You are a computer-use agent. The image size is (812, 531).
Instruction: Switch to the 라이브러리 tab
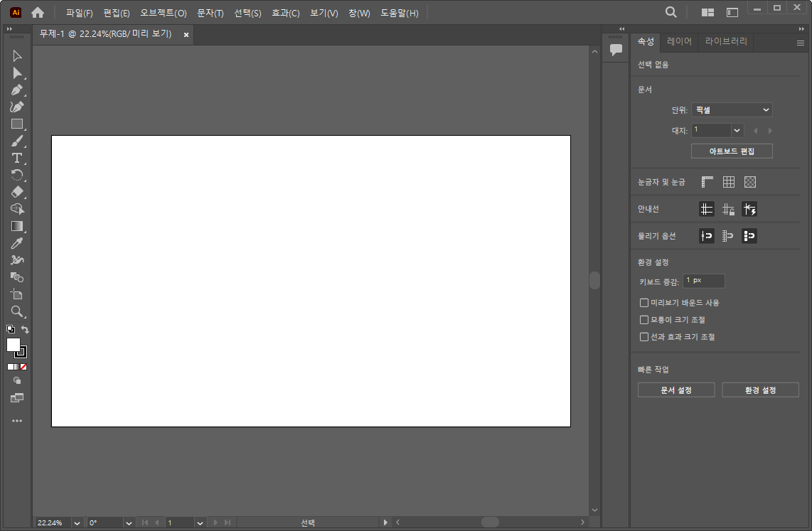point(726,41)
